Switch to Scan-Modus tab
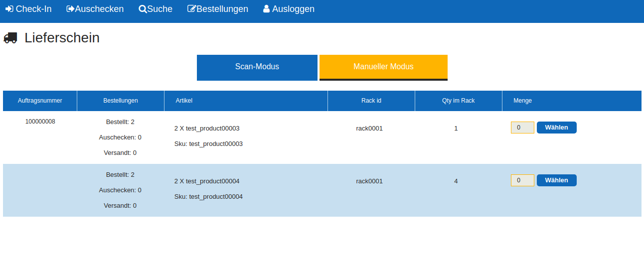This screenshot has width=644, height=269. pos(257,67)
